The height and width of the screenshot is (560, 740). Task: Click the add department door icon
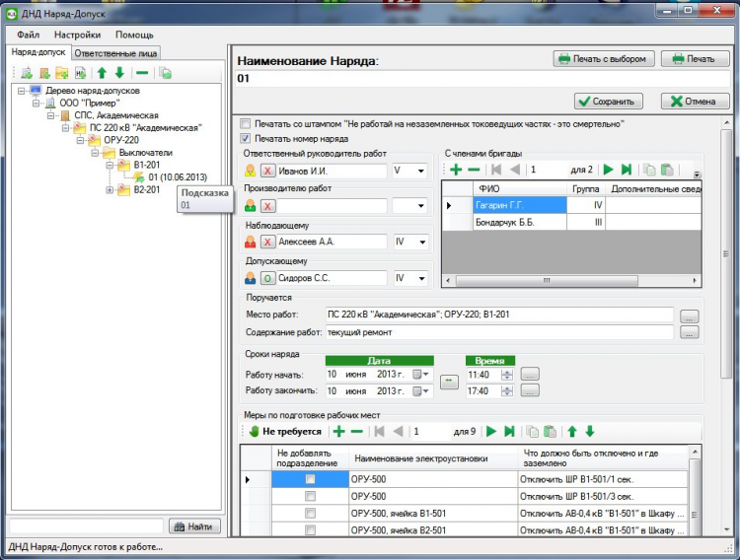pos(44,73)
